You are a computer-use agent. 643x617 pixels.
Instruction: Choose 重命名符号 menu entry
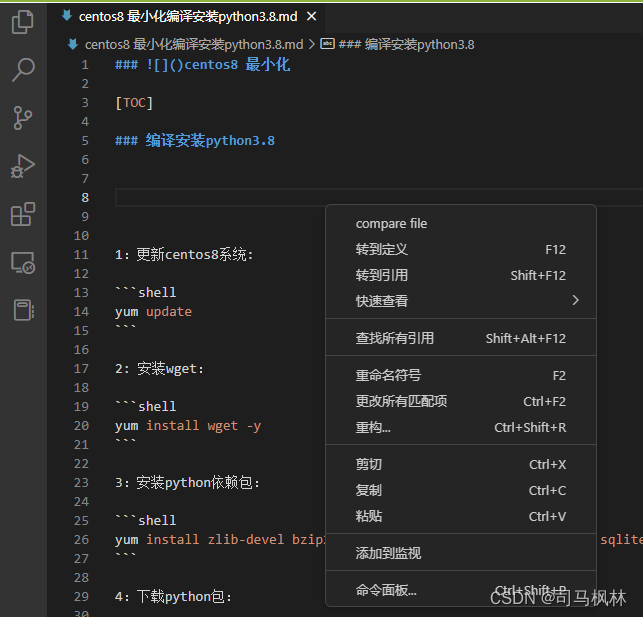[x=461, y=375]
